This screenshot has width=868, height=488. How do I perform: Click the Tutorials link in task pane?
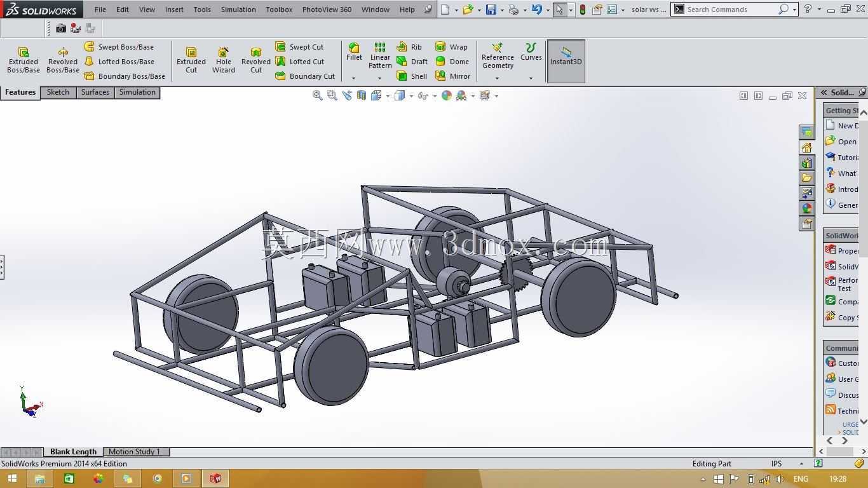coord(843,158)
